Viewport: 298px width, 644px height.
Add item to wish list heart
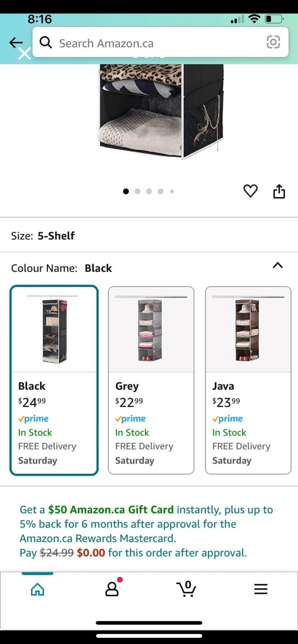pos(251,191)
